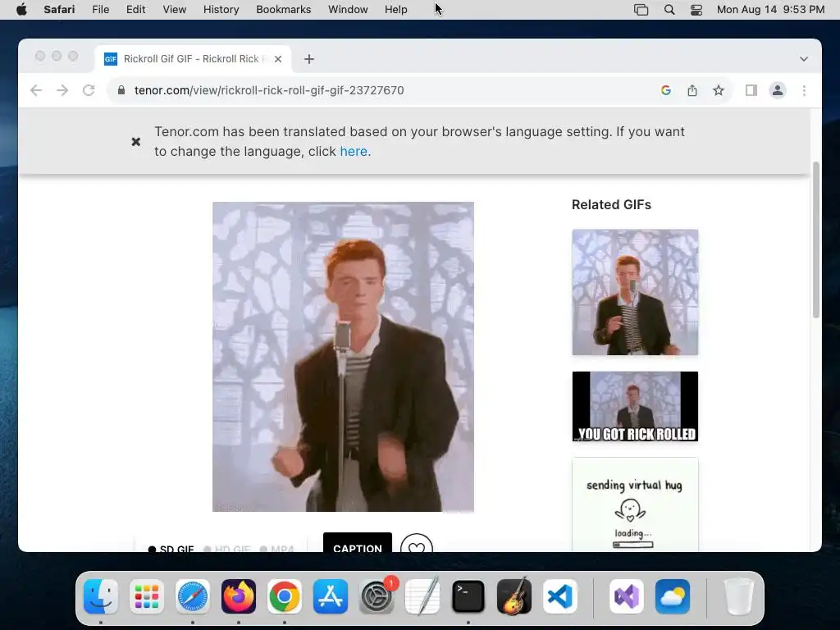This screenshot has width=840, height=630.
Task: Select the SD GIF format option
Action: (171, 547)
